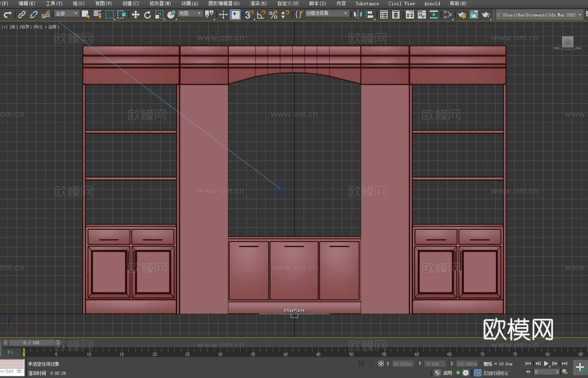Click Go to Start playback button
The height and width of the screenshot is (378, 588).
528,364
